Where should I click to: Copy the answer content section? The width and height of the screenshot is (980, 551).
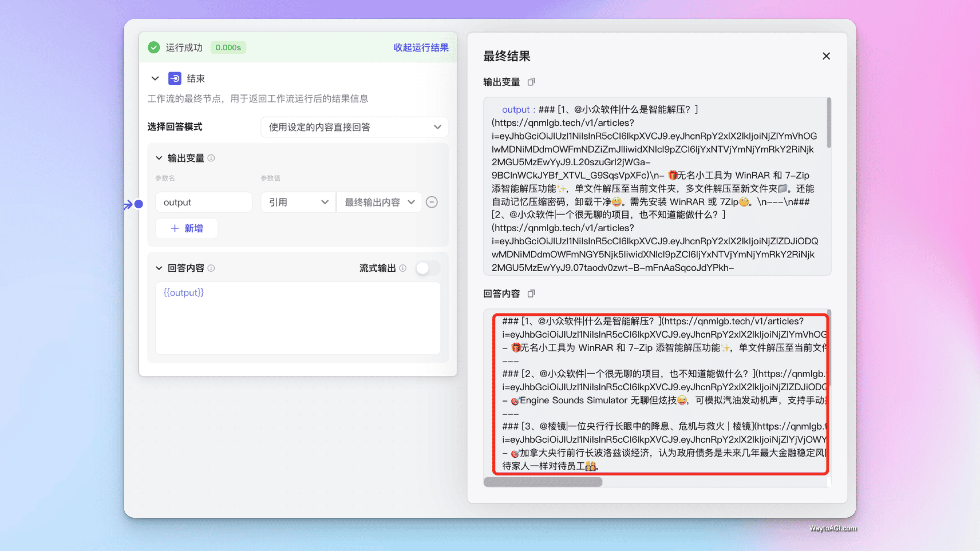pos(531,294)
